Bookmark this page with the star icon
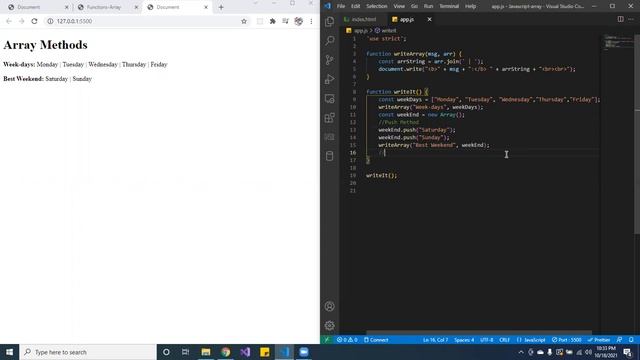The width and height of the screenshot is (640, 360). (244, 21)
